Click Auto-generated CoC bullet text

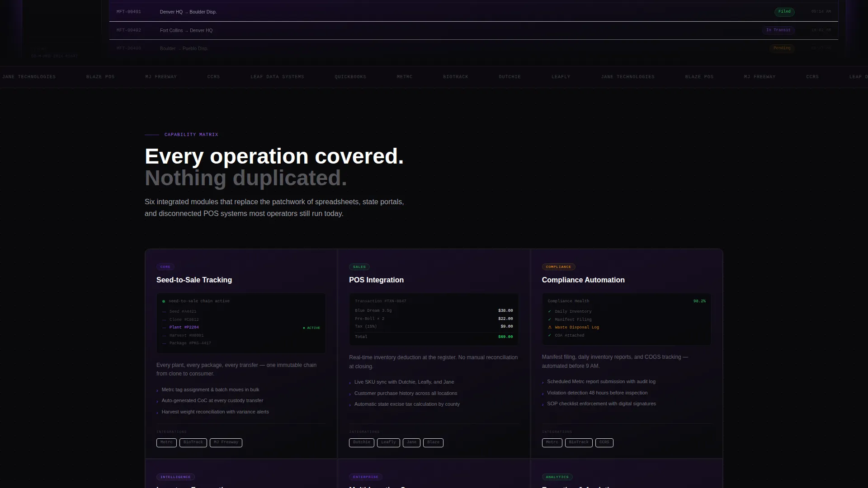[x=212, y=401]
